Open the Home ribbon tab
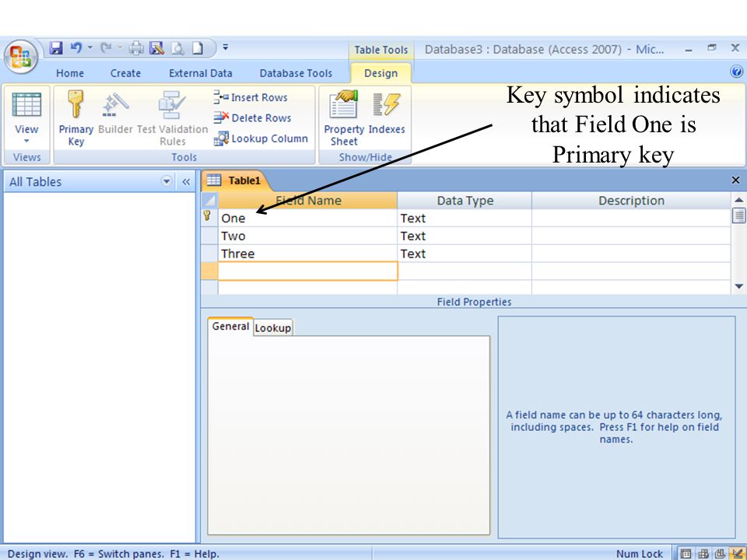 [70, 73]
